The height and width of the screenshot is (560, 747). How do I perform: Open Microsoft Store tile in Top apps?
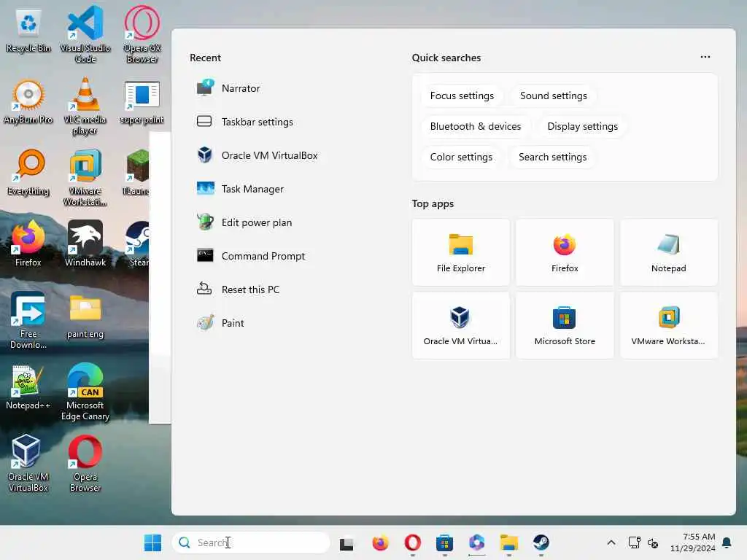pos(565,325)
